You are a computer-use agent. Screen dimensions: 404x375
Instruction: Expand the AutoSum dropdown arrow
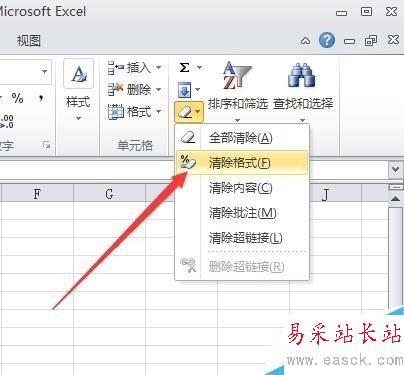[x=199, y=68]
